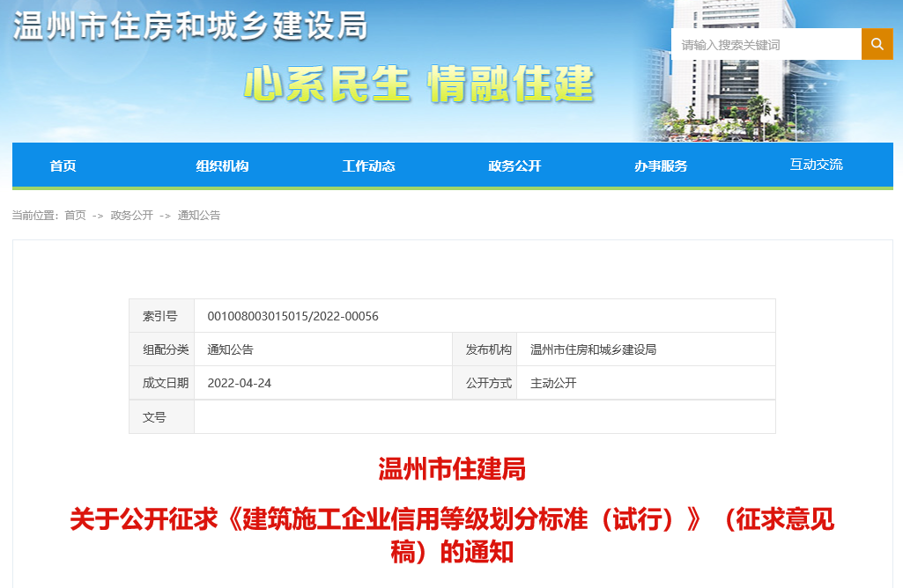The height and width of the screenshot is (588, 903).
Task: Open 首页 in the blue navigation bar
Action: 63,165
